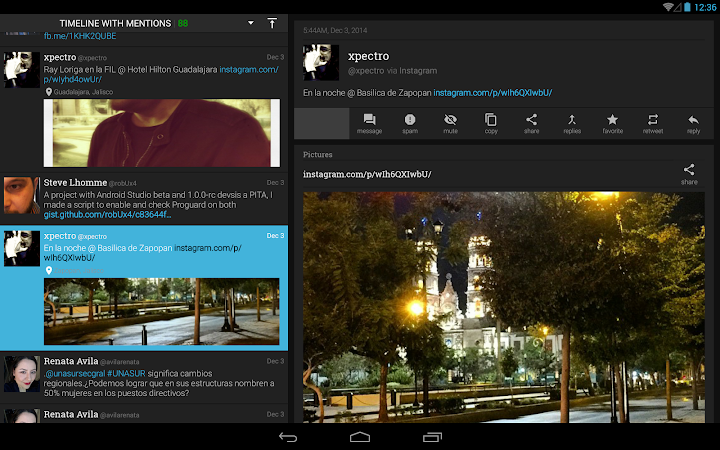Share tweet via action bar share icon
Viewport: 720px width, 450px height.
pyautogui.click(x=531, y=123)
